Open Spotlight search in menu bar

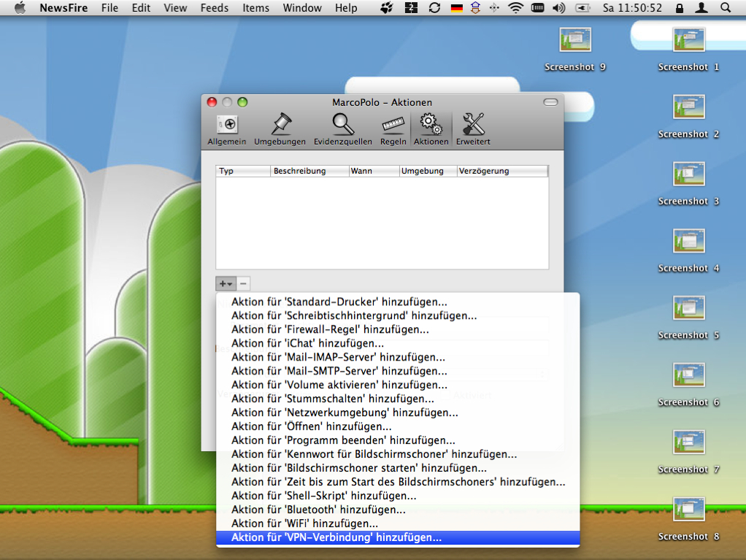(x=726, y=7)
